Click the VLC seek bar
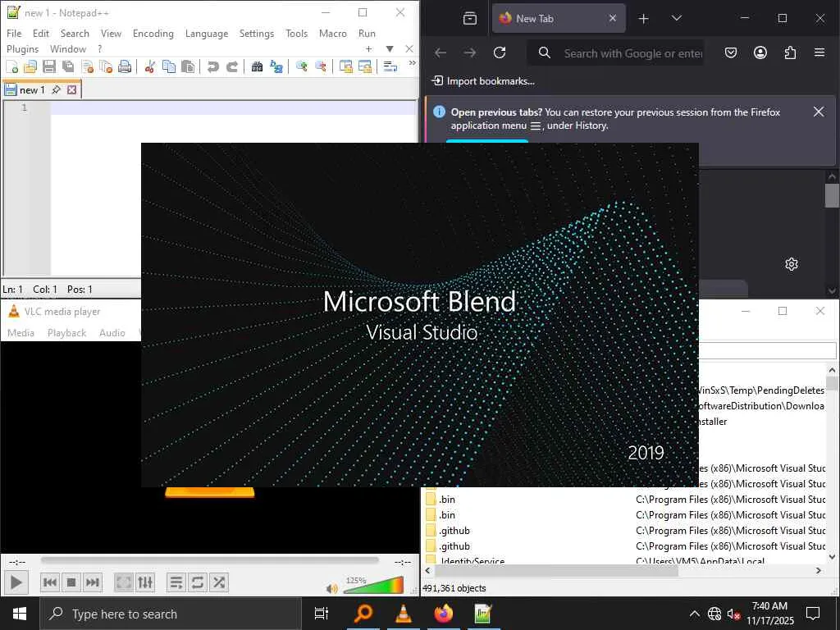This screenshot has height=630, width=840. tap(209, 560)
